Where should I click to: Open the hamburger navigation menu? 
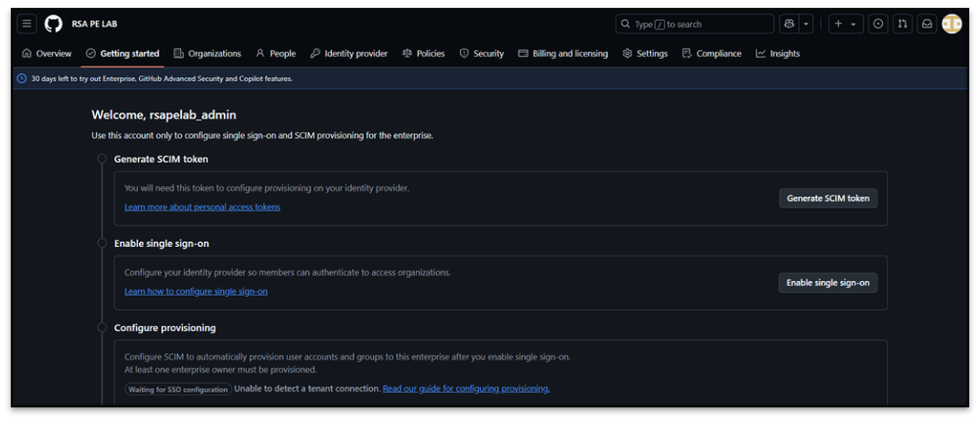click(x=27, y=23)
